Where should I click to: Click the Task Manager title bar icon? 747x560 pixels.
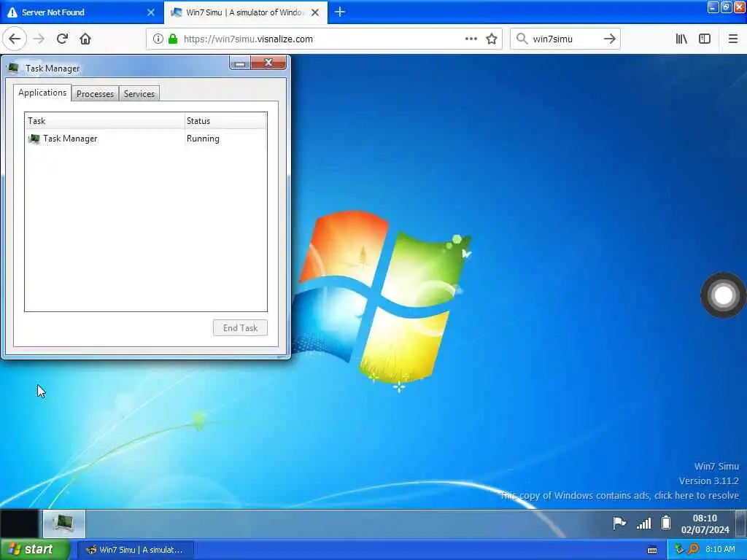click(13, 68)
